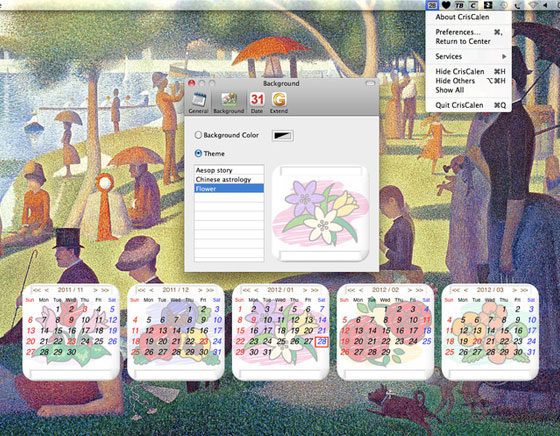This screenshot has width=560, height=436.
Task: Open the Extend preferences tab
Action: pyautogui.click(x=279, y=103)
